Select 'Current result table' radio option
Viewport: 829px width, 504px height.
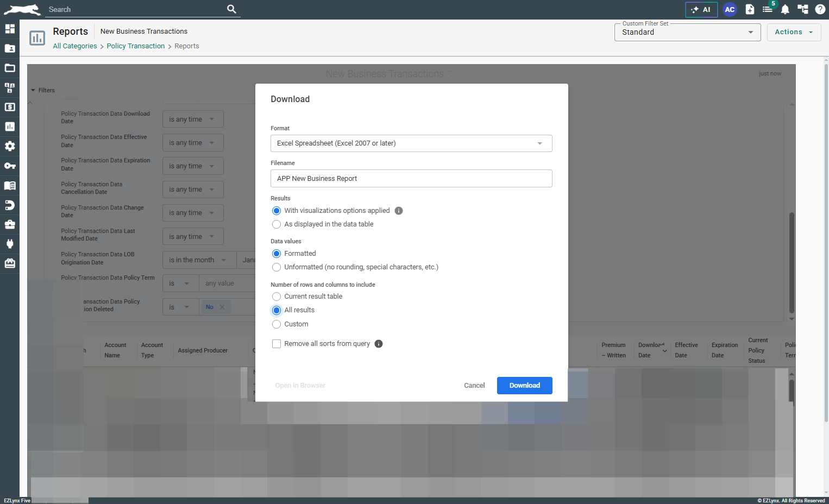277,297
